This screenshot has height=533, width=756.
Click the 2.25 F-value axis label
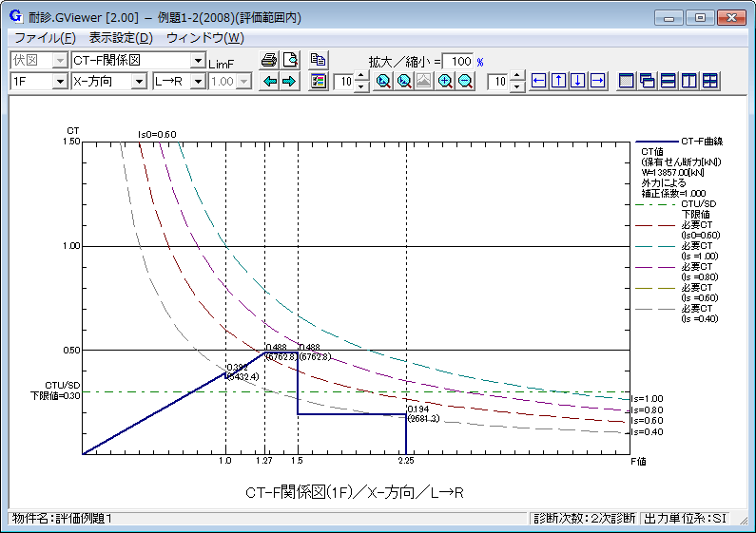pos(406,461)
